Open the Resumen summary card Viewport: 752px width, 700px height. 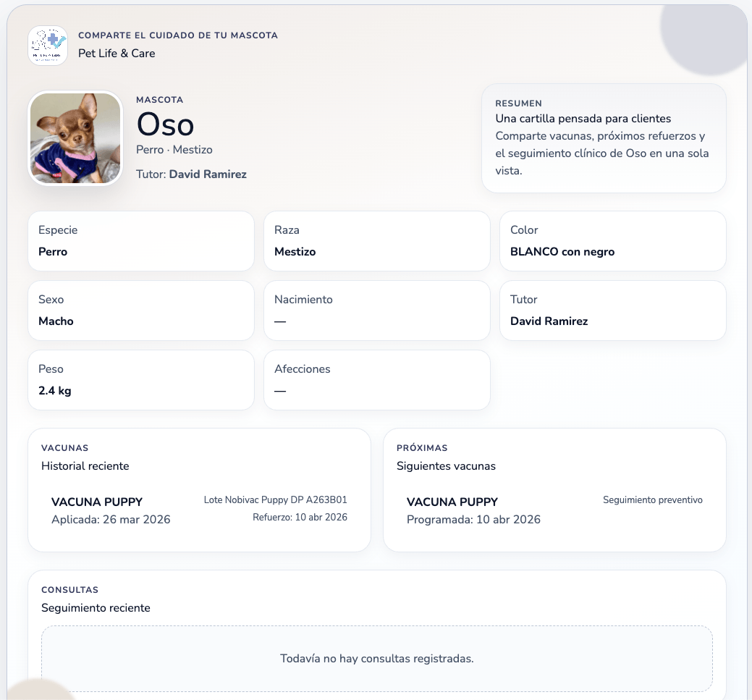pyautogui.click(x=603, y=138)
